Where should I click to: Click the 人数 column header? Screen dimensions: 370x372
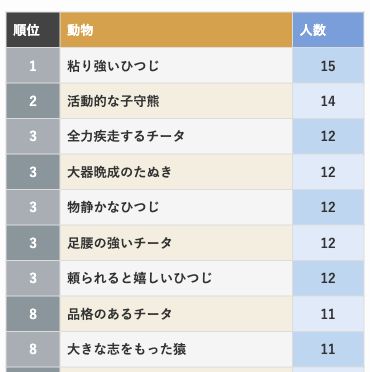click(x=328, y=30)
